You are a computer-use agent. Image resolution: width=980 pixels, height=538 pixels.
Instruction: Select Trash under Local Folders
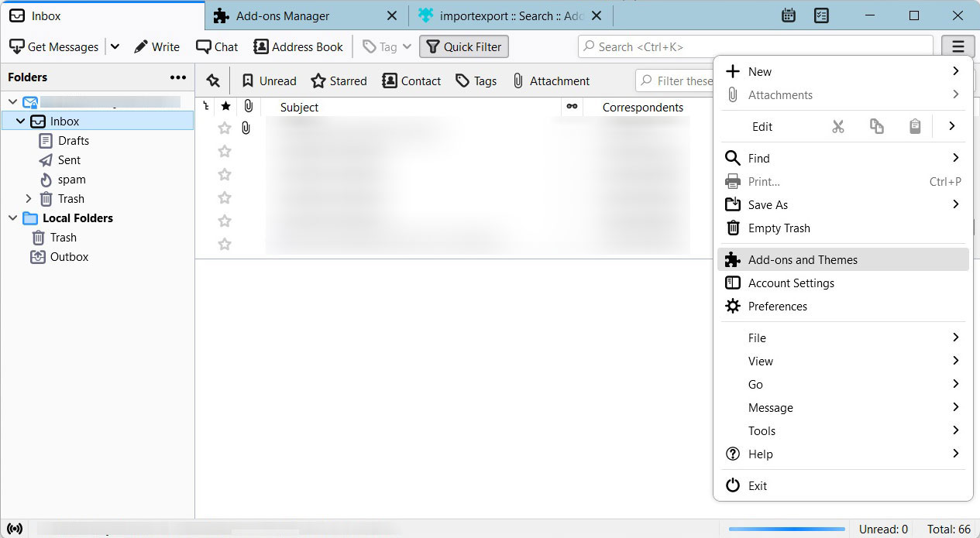pos(64,238)
